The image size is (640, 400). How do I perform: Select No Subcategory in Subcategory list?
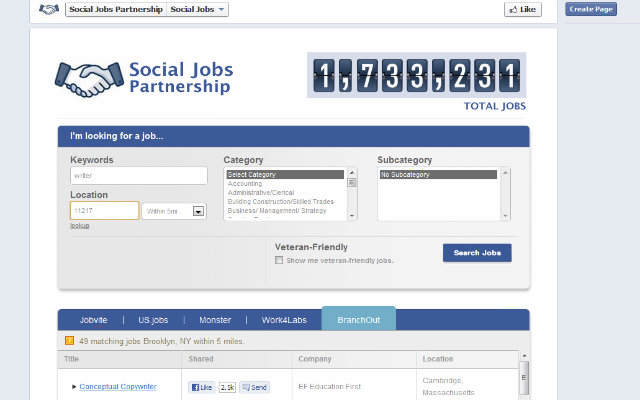click(x=438, y=175)
